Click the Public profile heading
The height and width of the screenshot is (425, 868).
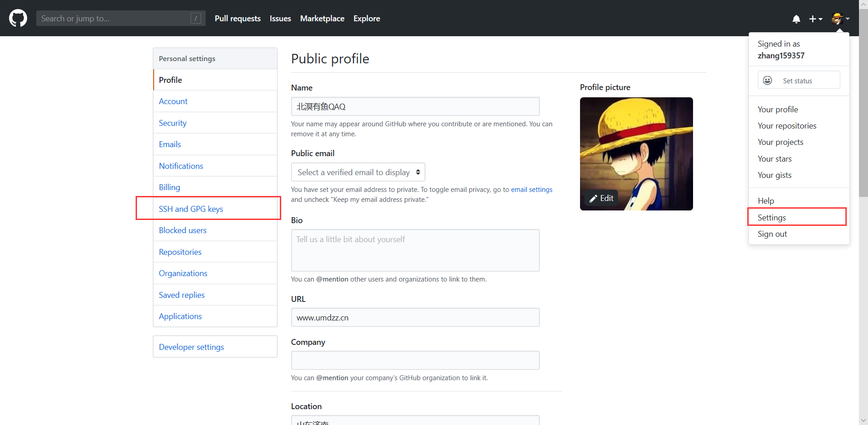coord(330,59)
